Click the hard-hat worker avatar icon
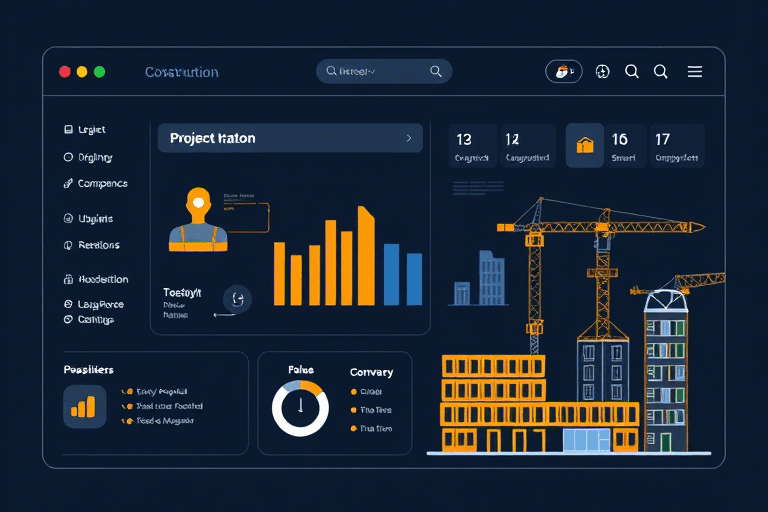 tap(198, 218)
